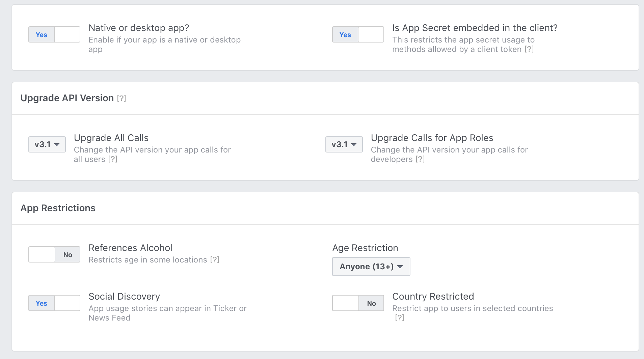This screenshot has width=644, height=359.
Task: Click help [?] after 'all users' description
Action: [113, 159]
